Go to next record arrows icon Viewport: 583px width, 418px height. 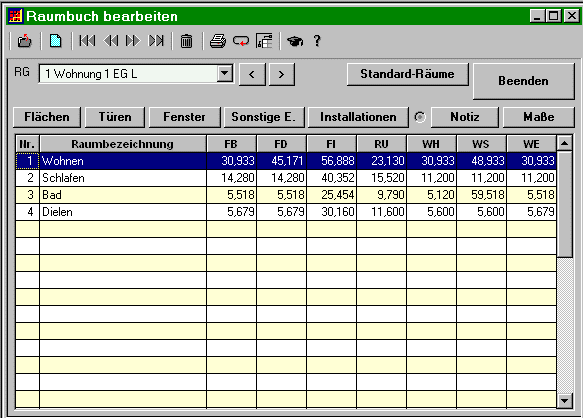[x=133, y=41]
